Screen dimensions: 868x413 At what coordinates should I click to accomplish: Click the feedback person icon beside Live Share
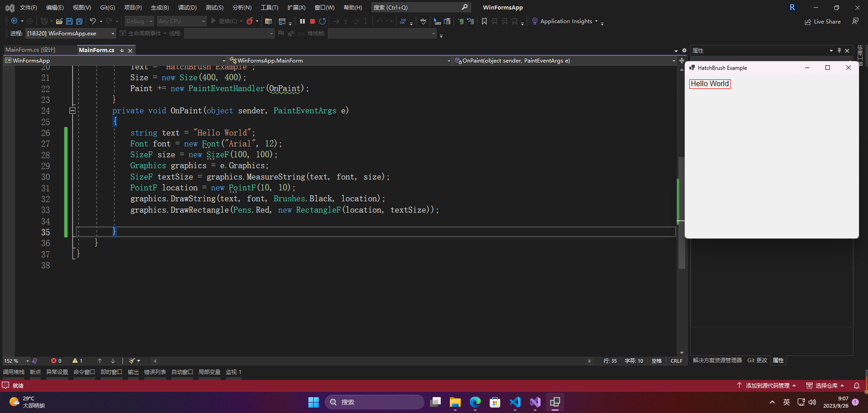coord(855,21)
